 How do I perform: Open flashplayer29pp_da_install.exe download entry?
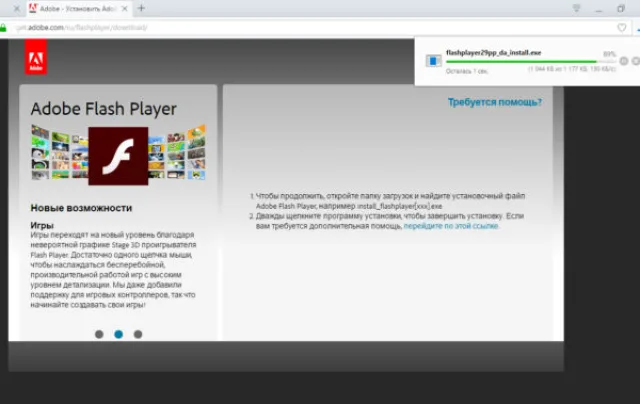pyautogui.click(x=493, y=53)
